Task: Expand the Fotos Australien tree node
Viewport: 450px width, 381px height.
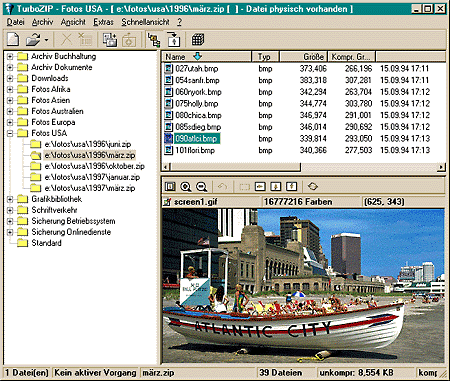Action: [x=10, y=111]
